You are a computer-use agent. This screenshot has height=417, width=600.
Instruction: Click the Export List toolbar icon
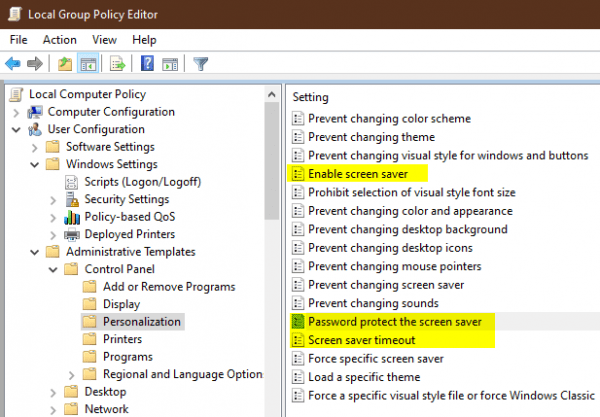point(116,64)
